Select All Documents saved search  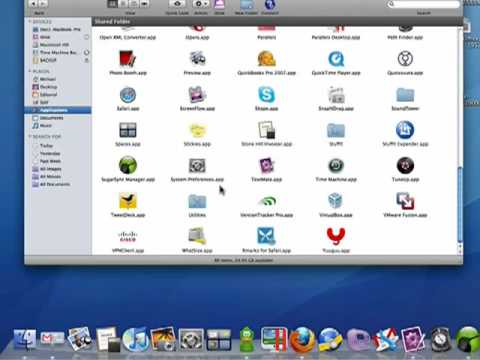[x=57, y=184]
